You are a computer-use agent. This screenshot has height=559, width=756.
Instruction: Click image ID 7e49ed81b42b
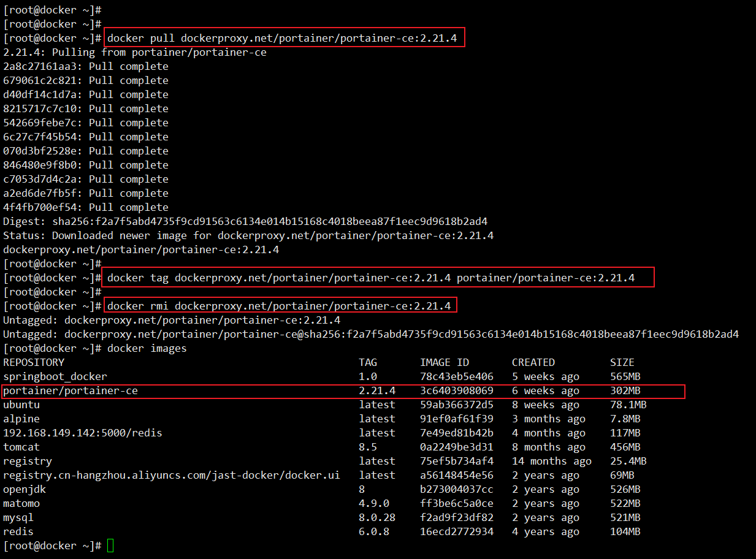(457, 433)
